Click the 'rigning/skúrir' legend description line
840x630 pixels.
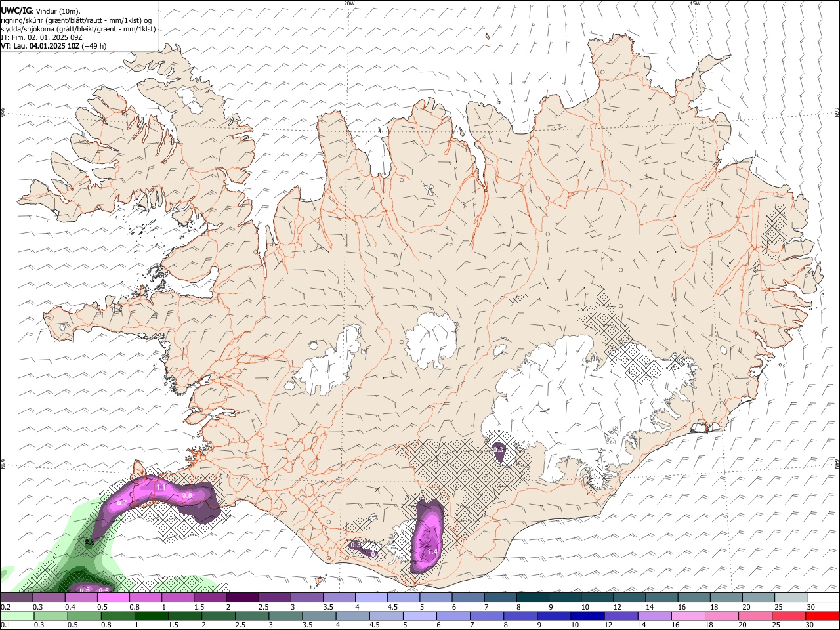point(76,20)
